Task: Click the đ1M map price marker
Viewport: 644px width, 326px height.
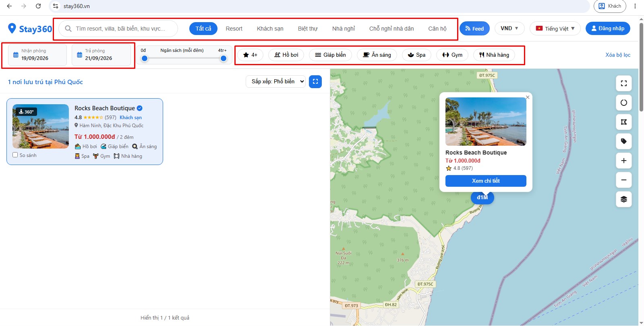Action: click(x=482, y=197)
